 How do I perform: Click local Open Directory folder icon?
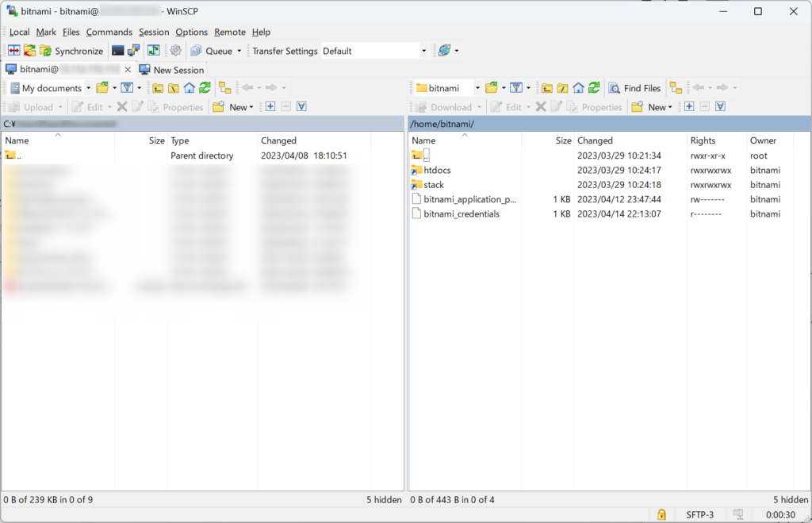click(102, 87)
